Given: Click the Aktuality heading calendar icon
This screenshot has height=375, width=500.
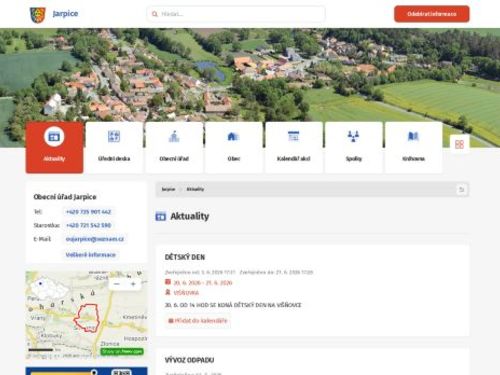Looking at the screenshot, I should point(161,216).
